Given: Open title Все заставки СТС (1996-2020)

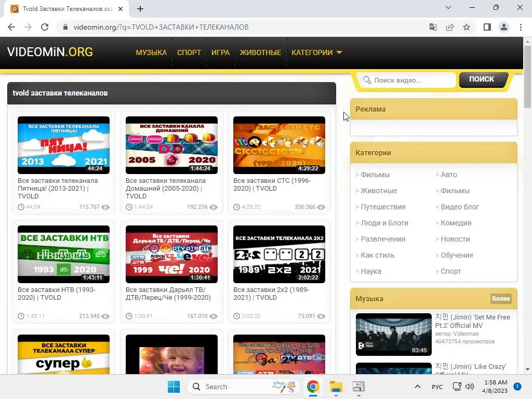Looking at the screenshot, I should click(272, 184).
